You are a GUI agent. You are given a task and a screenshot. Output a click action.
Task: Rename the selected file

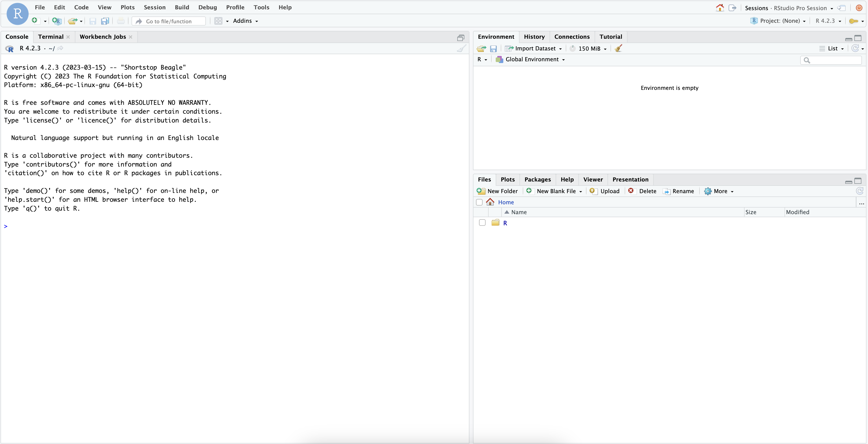[679, 191]
